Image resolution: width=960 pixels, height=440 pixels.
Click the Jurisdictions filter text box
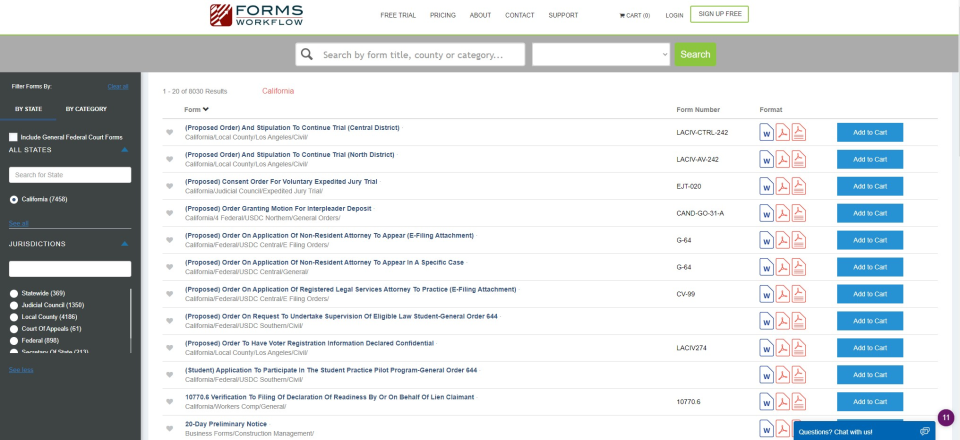[70, 269]
